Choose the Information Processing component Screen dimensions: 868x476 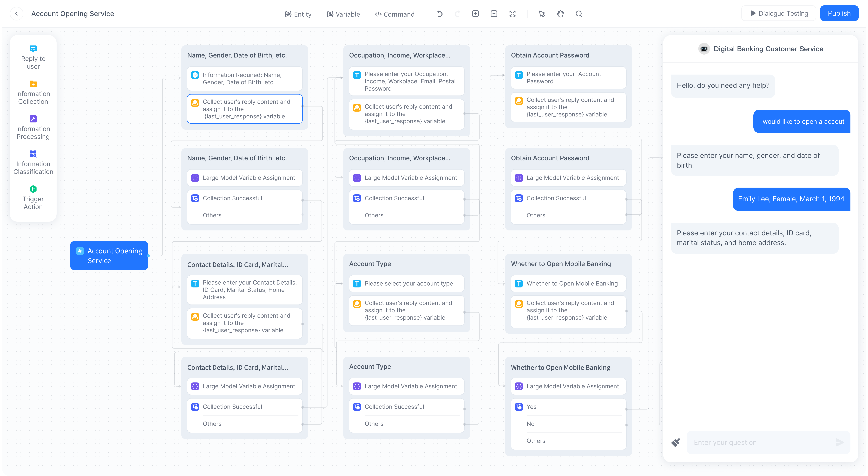tap(33, 128)
